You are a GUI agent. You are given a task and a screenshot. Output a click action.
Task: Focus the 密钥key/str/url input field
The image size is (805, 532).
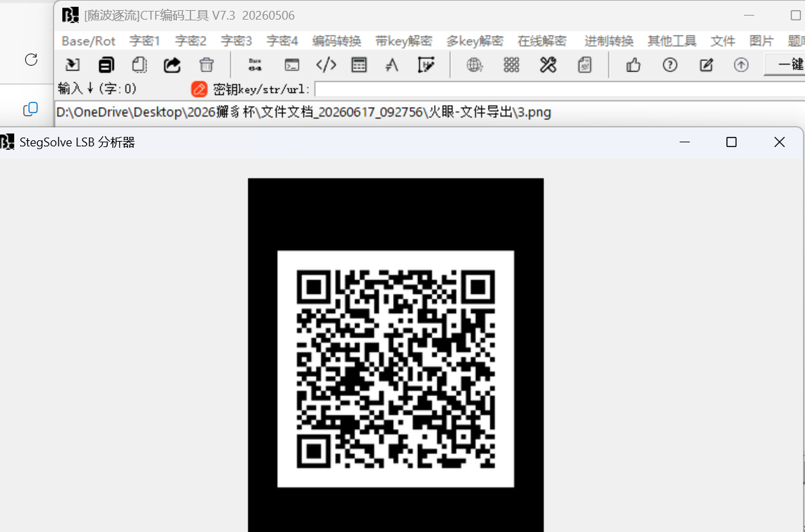[560, 89]
